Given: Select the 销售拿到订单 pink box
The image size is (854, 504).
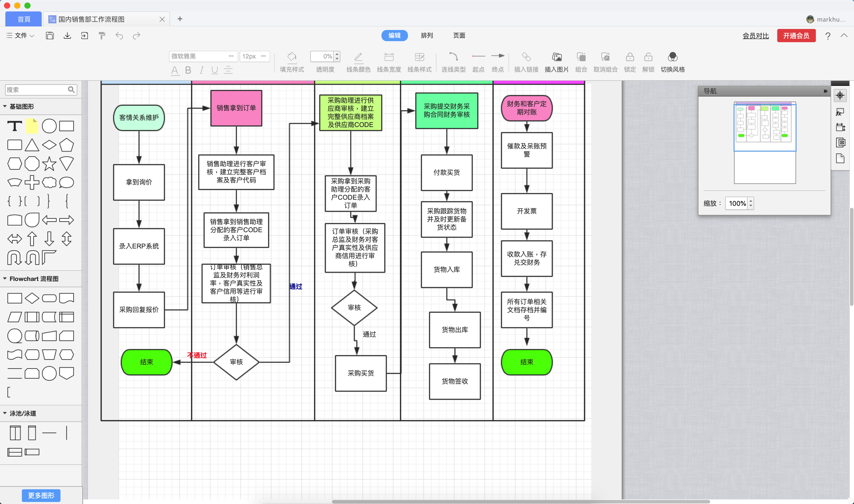Looking at the screenshot, I should tap(236, 108).
